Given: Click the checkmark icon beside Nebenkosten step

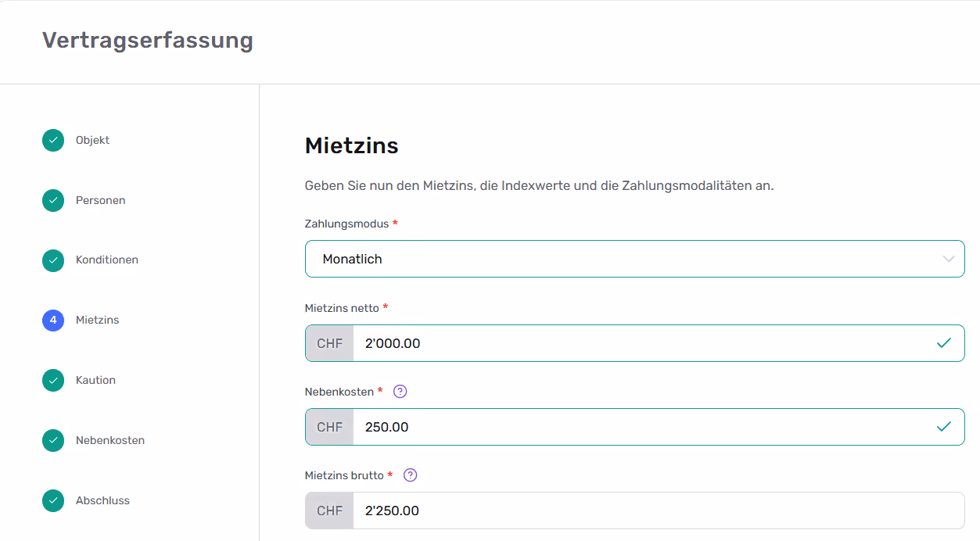Looking at the screenshot, I should tap(53, 441).
